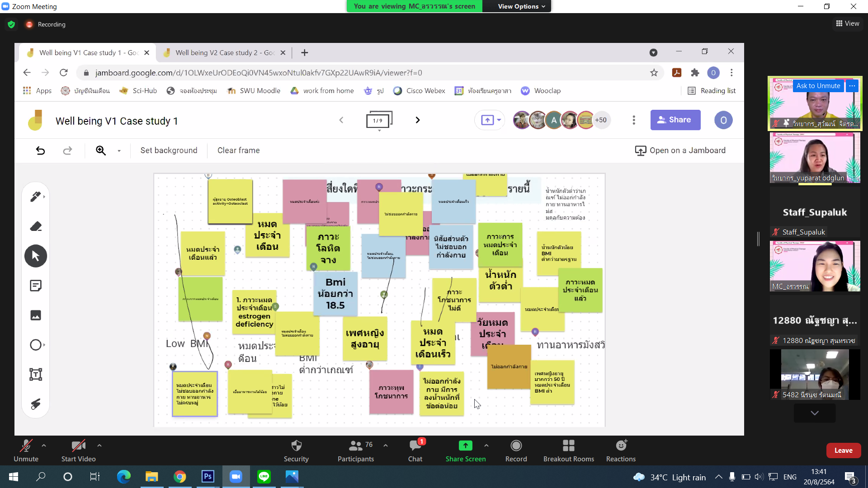
Task: Activate the laser pointer tool
Action: [x=36, y=404]
